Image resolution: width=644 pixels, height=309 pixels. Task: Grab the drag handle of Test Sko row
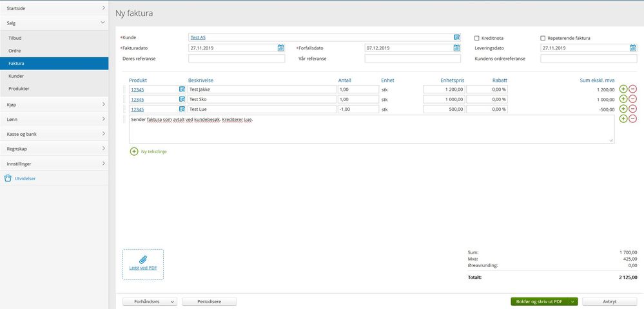pos(124,99)
